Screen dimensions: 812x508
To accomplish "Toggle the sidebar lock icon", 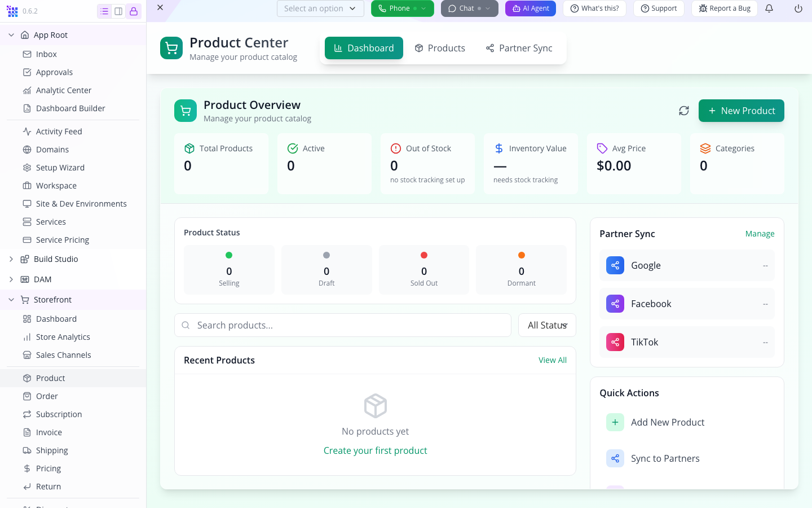I will click(134, 11).
